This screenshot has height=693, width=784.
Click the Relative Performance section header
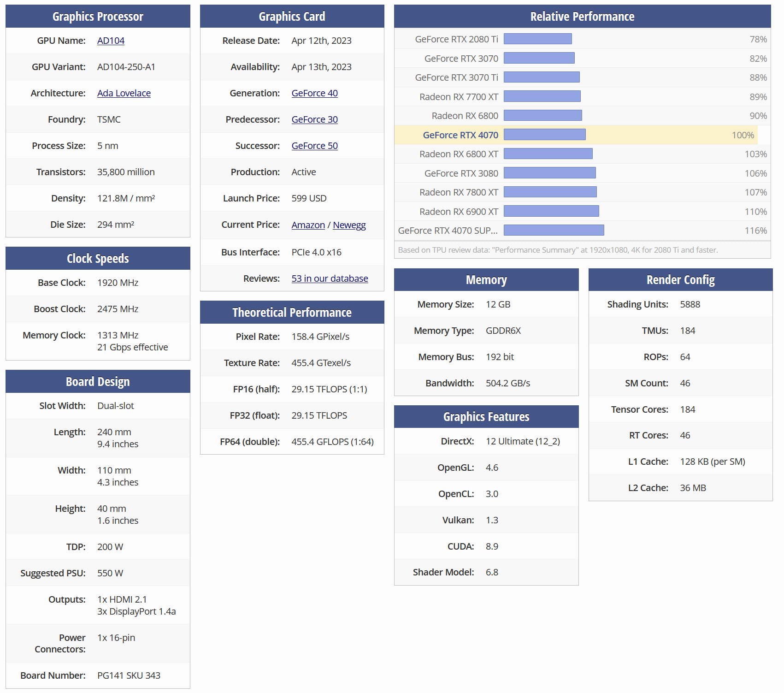coord(583,16)
